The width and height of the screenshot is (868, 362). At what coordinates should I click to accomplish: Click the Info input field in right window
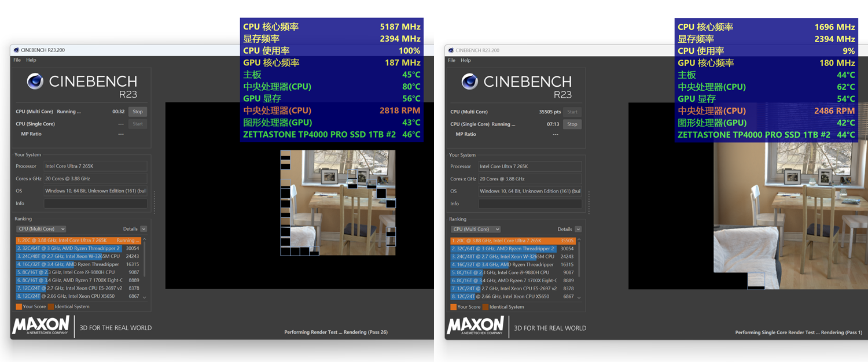click(530, 204)
